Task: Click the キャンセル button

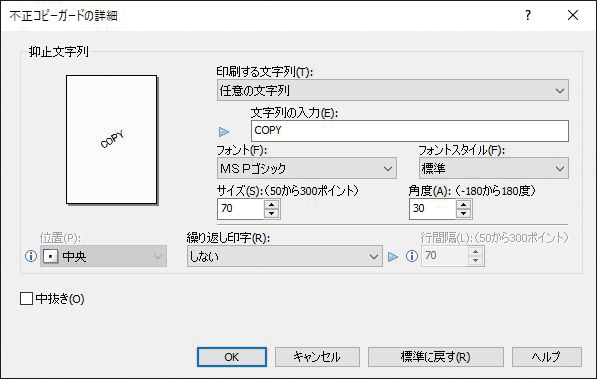Action: (x=317, y=357)
